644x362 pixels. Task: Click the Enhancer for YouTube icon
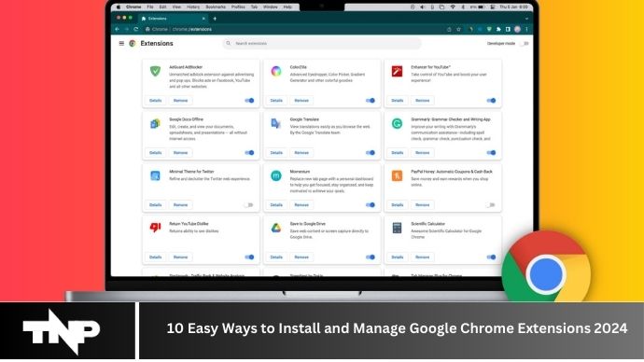[x=397, y=71]
